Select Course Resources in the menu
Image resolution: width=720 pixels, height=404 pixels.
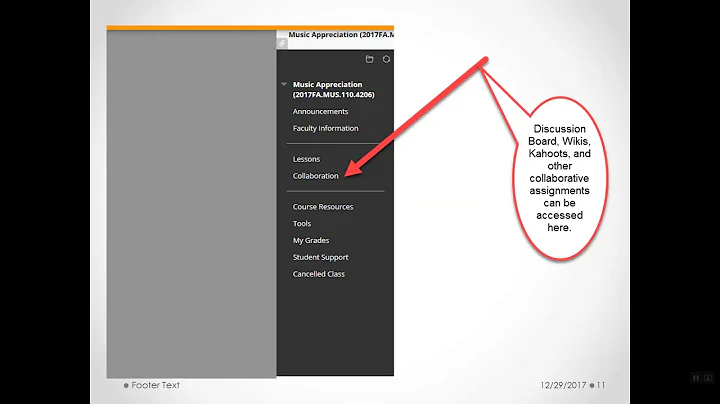tap(323, 207)
